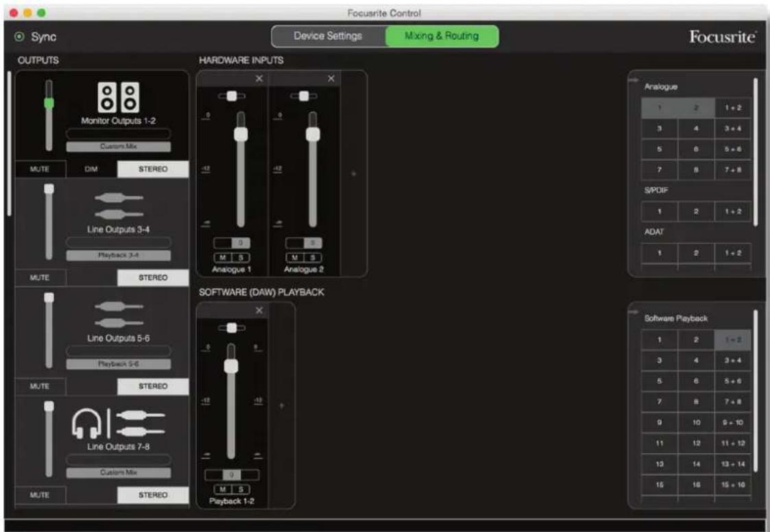Select Software Playback 3+4 pair

733,361
